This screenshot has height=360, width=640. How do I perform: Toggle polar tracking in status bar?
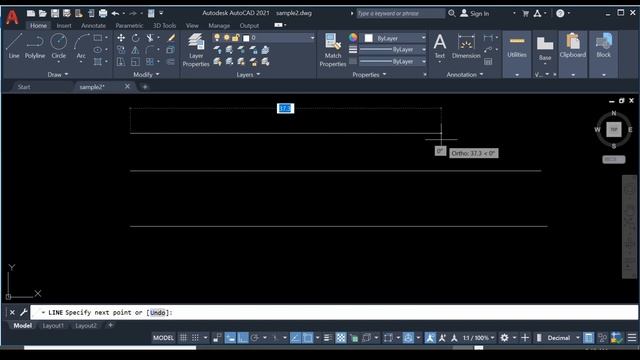pos(255,338)
